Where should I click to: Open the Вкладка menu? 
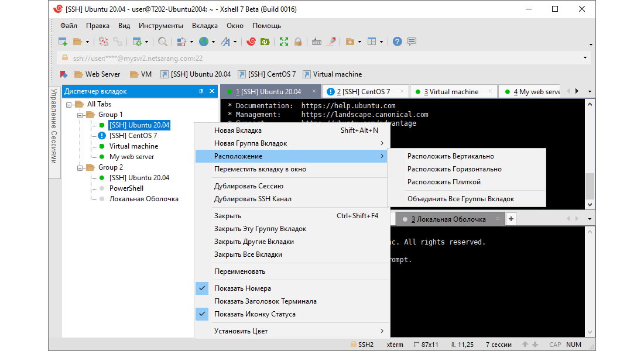pyautogui.click(x=204, y=26)
